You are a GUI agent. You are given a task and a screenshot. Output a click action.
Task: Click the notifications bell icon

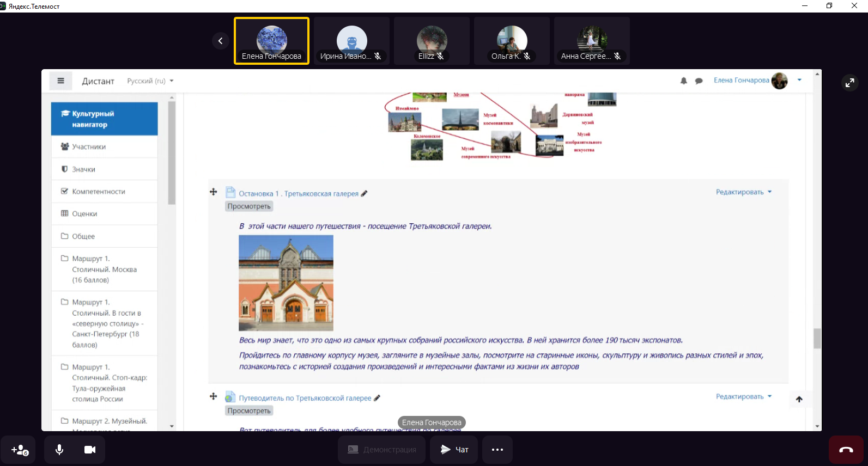point(683,81)
